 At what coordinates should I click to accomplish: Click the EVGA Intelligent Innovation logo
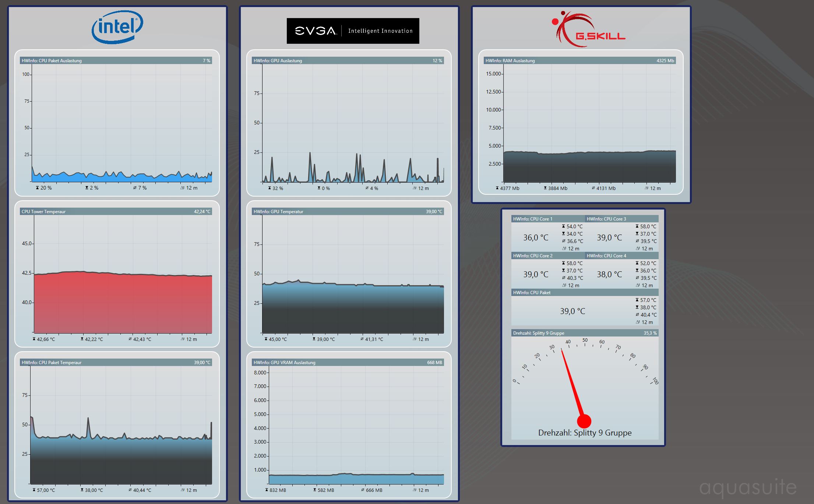click(353, 31)
